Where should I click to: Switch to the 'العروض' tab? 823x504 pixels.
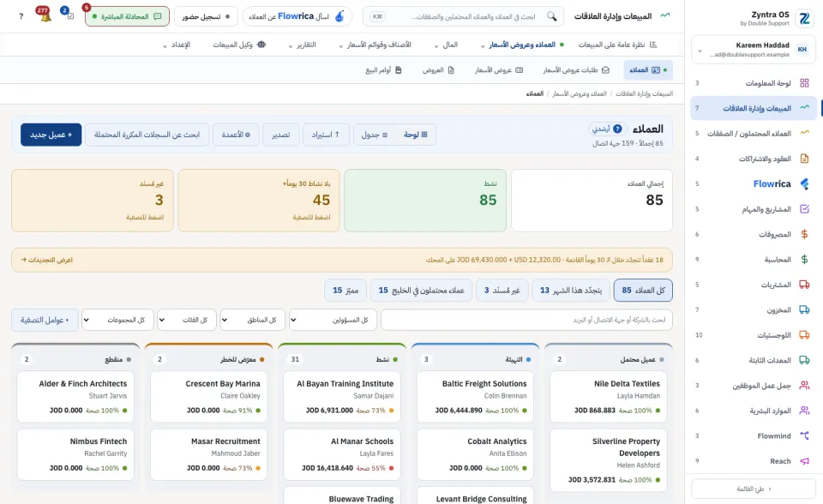(438, 69)
